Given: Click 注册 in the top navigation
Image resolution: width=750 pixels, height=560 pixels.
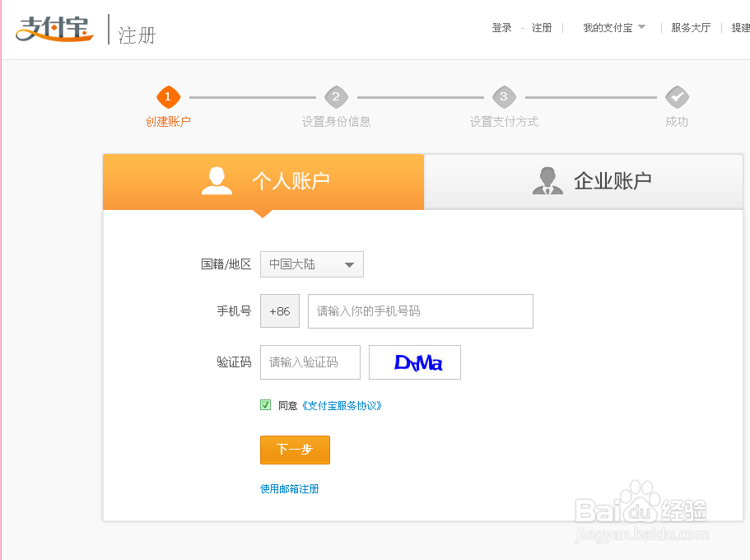Looking at the screenshot, I should tap(542, 28).
